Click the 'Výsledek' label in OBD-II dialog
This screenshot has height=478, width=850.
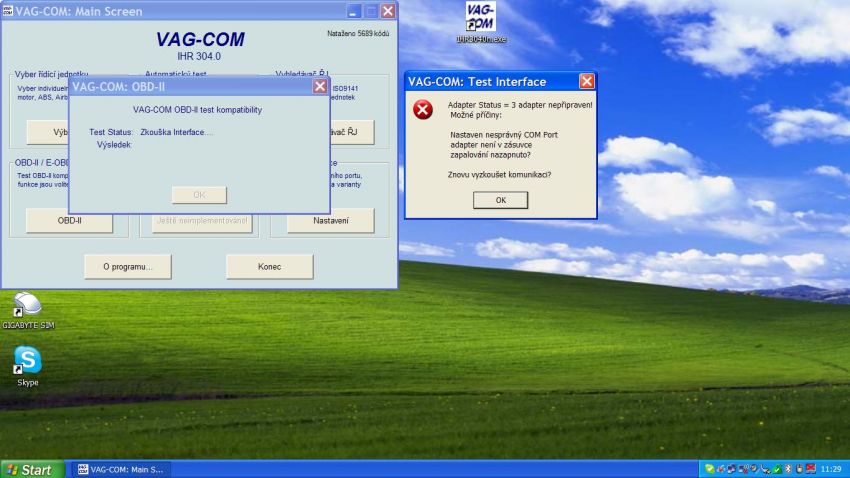coord(114,145)
